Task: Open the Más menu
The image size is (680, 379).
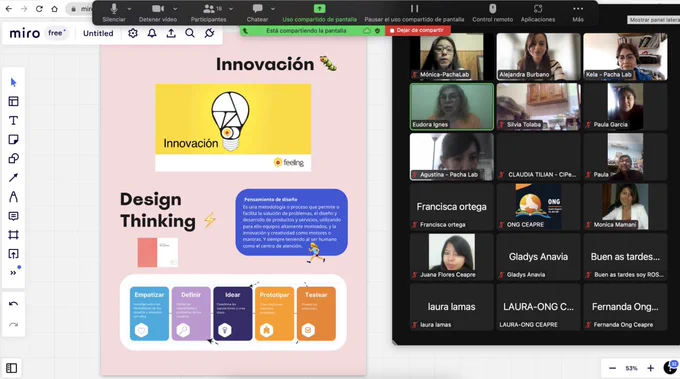Action: pos(578,13)
